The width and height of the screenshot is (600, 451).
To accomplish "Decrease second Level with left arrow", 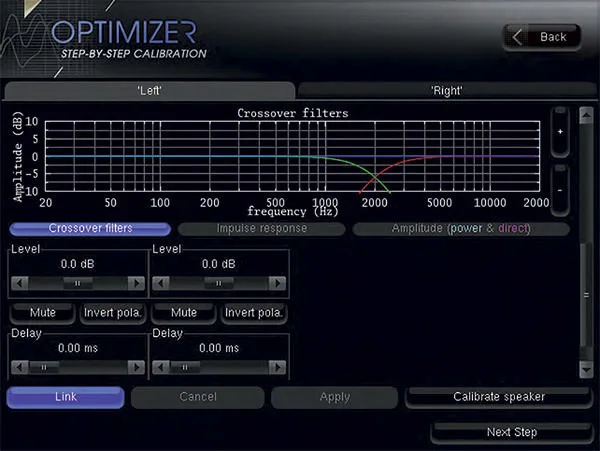I will point(161,283).
